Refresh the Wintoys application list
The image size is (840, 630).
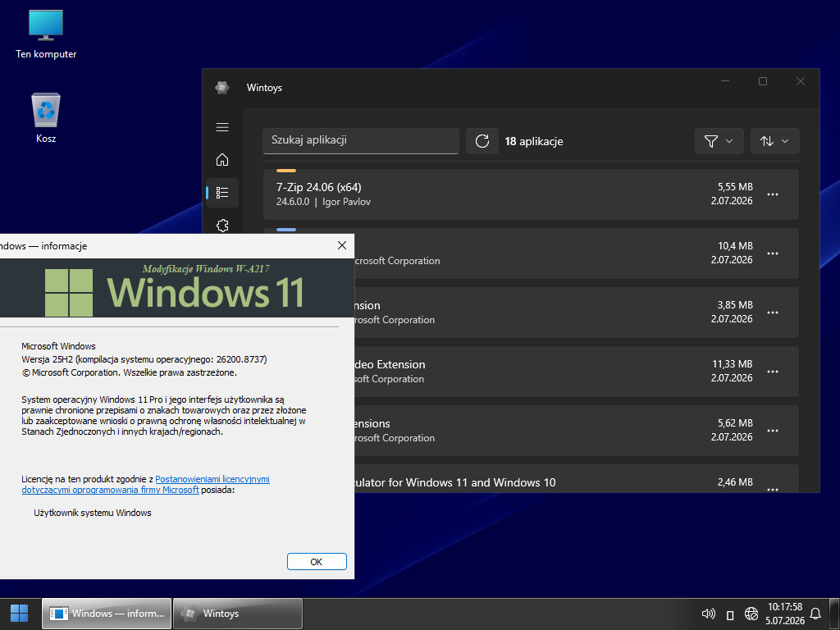482,141
